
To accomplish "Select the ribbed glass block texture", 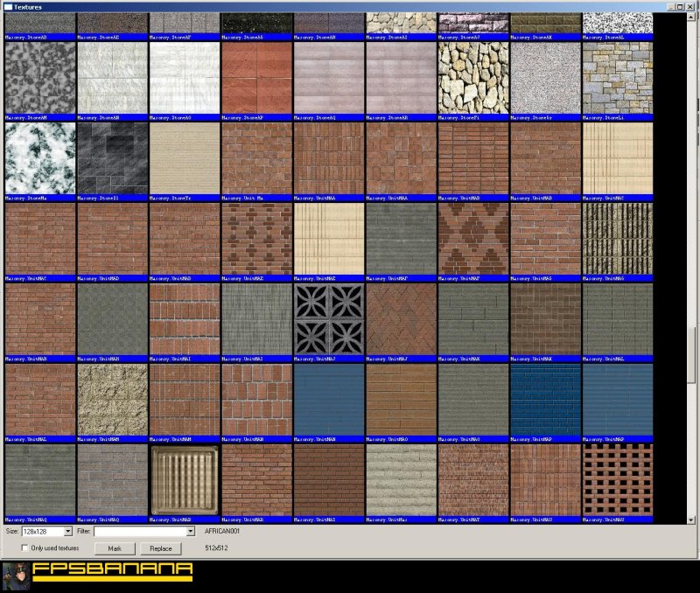I will tap(184, 479).
